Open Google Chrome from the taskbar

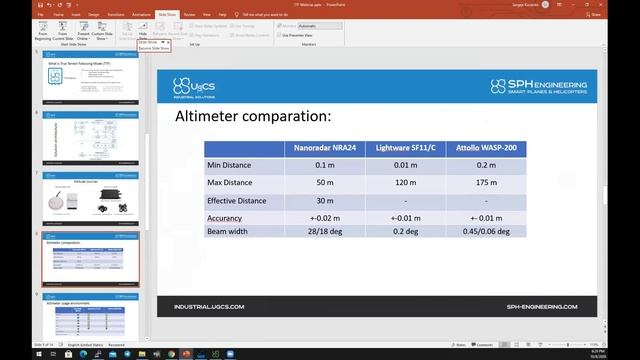point(171,354)
